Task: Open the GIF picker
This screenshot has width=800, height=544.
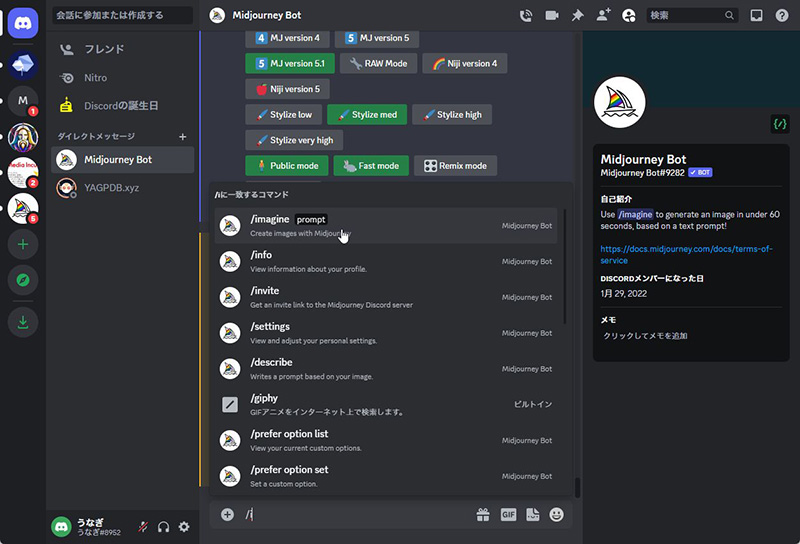Action: click(508, 515)
